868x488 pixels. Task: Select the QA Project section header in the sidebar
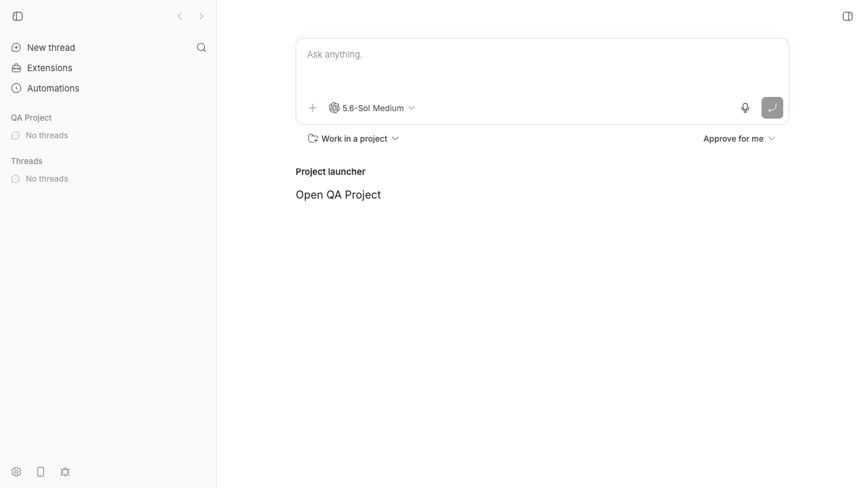tap(31, 118)
